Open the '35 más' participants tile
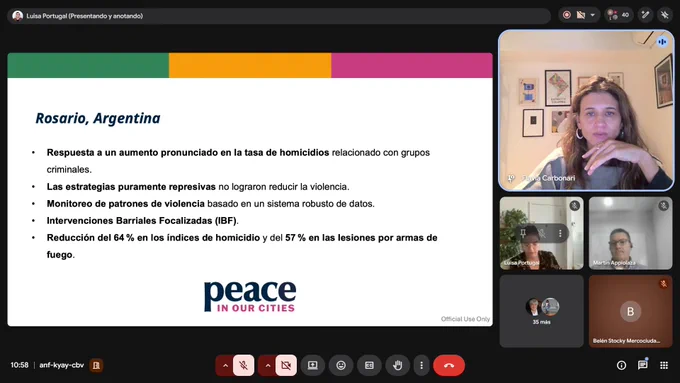This screenshot has height=383, width=680. (542, 311)
